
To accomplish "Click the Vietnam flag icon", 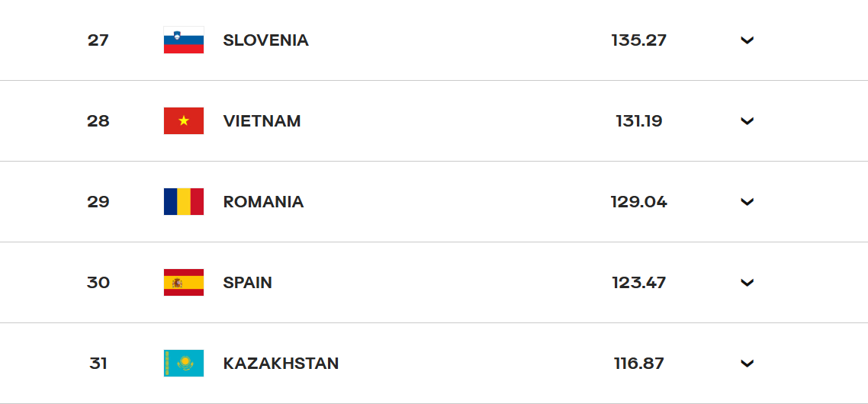I will click(x=184, y=120).
